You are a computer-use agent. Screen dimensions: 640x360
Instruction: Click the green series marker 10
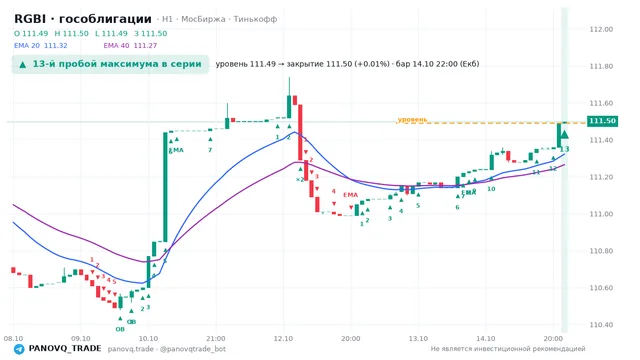click(491, 189)
